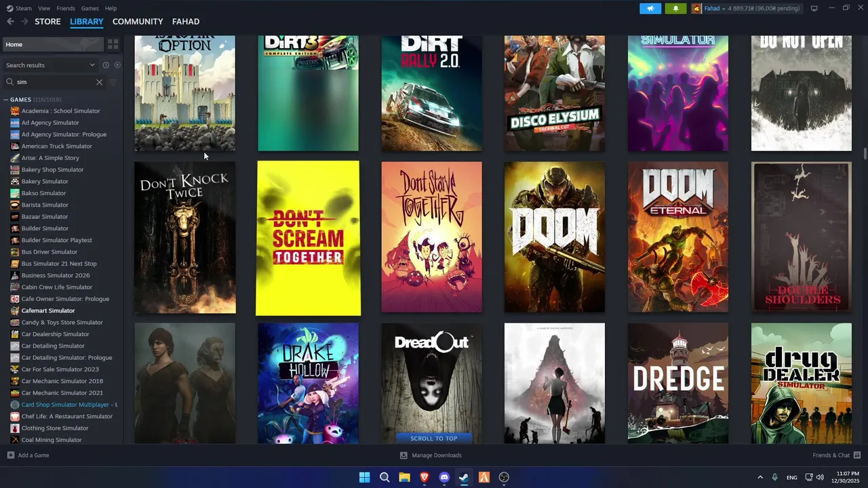Click the Steam taskbar icon
The height and width of the screenshot is (488, 868).
(x=464, y=477)
